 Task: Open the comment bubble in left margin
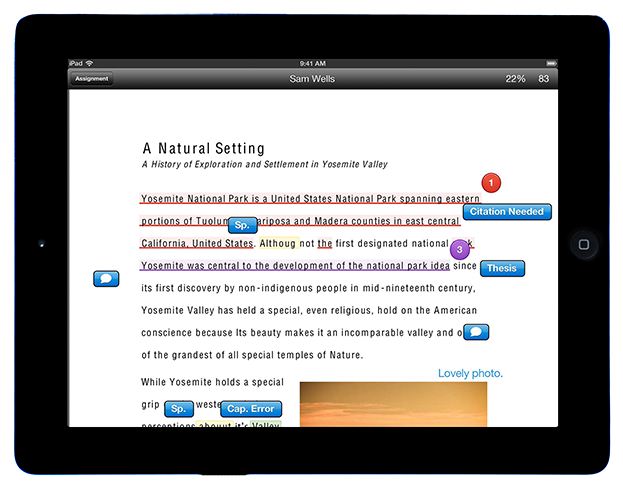[106, 279]
